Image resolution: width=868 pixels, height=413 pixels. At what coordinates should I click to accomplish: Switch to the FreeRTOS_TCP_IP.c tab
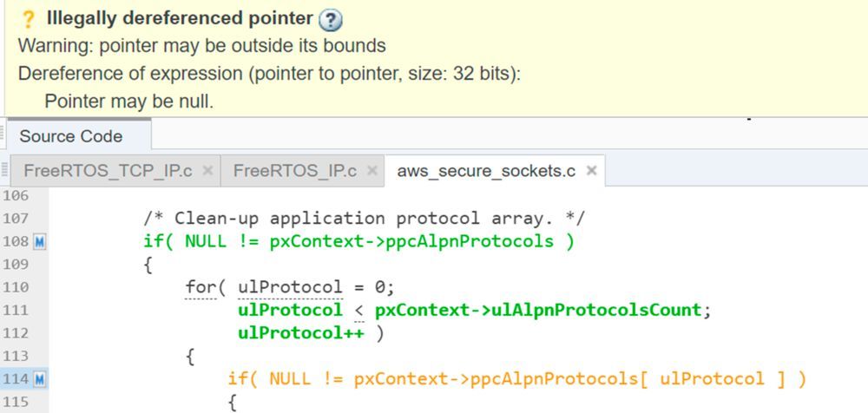point(108,171)
